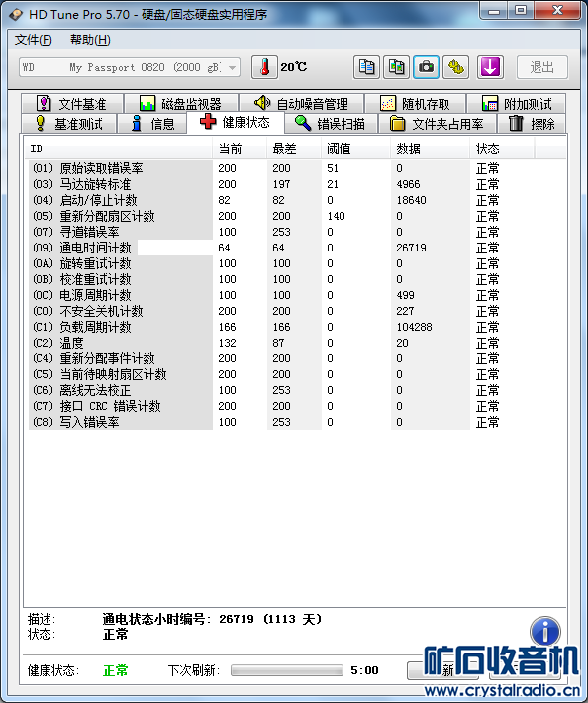
Task: Click threshold value 140
Action: pos(337,216)
